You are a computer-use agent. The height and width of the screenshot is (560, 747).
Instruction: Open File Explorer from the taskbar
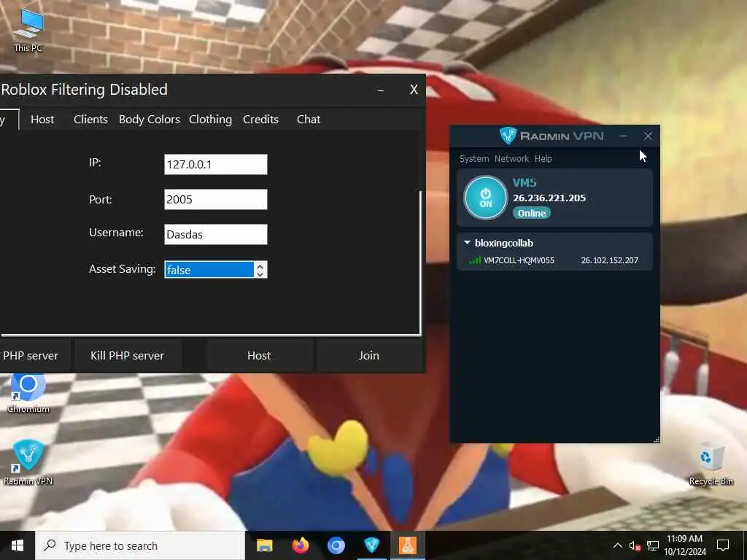pyautogui.click(x=264, y=545)
